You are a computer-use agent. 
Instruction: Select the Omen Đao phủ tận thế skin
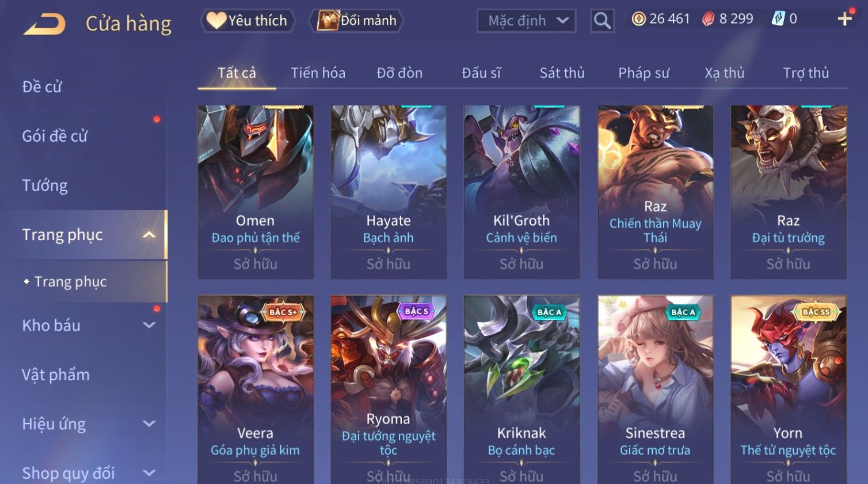pos(256,192)
